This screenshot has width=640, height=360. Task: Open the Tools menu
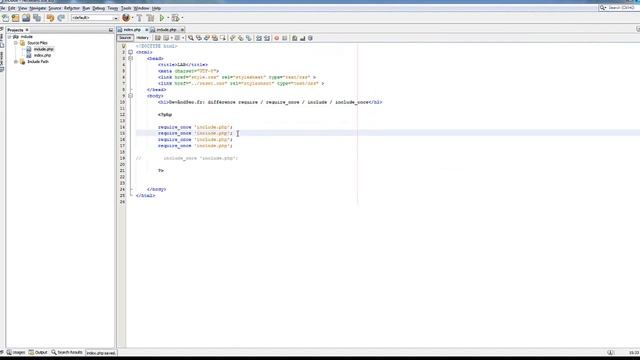click(126, 8)
